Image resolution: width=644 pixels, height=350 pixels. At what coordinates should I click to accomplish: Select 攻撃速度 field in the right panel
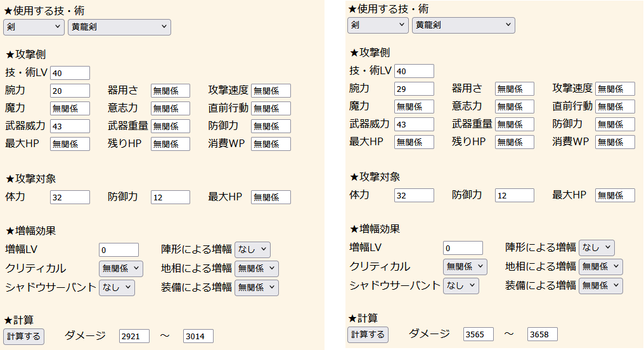(615, 89)
